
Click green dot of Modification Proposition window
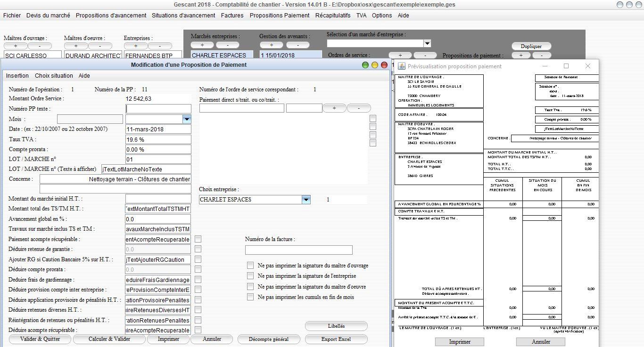[x=365, y=65]
